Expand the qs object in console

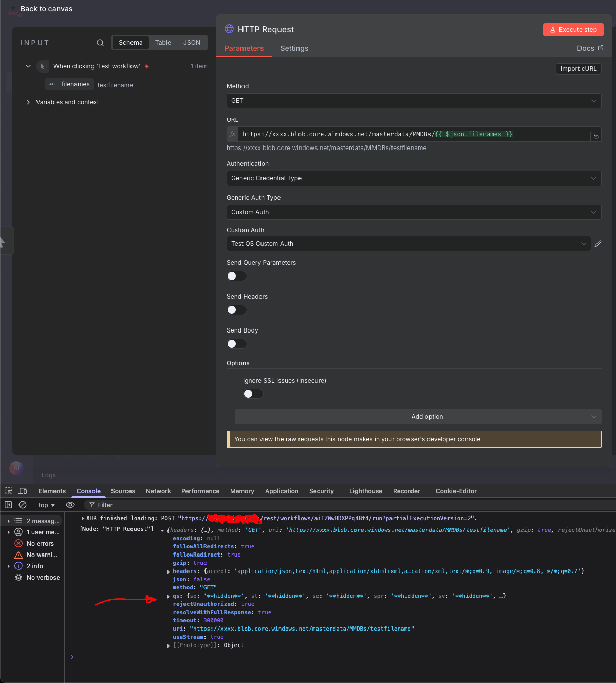[169, 596]
